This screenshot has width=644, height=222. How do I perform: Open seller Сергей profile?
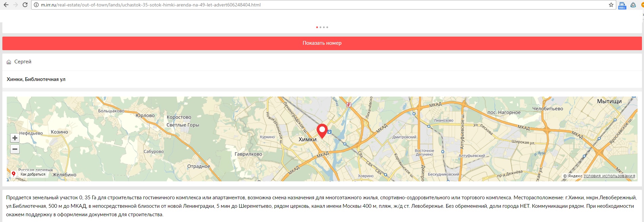[23, 62]
